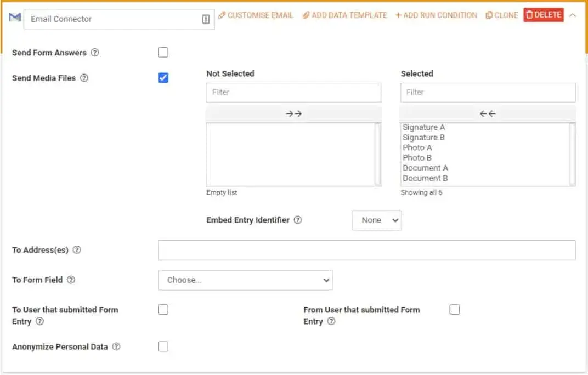Screen dimensions: 588x375
Task: Select Photo A in Selected list
Action: [417, 147]
